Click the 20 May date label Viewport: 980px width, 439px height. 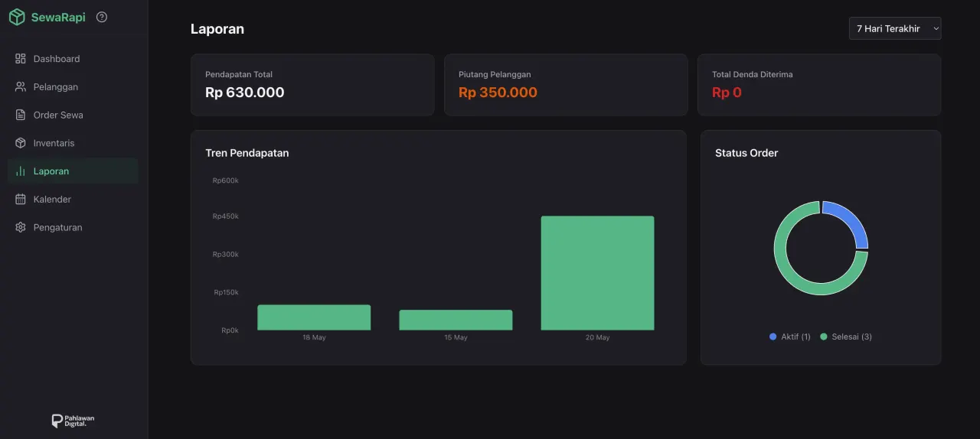(597, 337)
